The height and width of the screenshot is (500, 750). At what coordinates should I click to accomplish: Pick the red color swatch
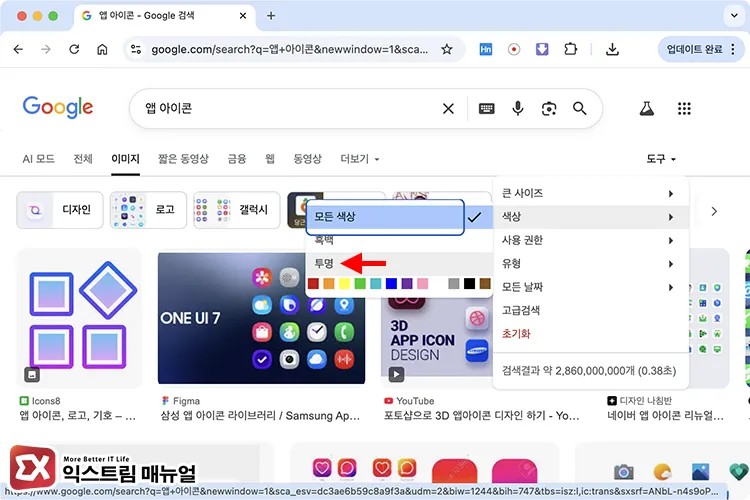point(313,284)
